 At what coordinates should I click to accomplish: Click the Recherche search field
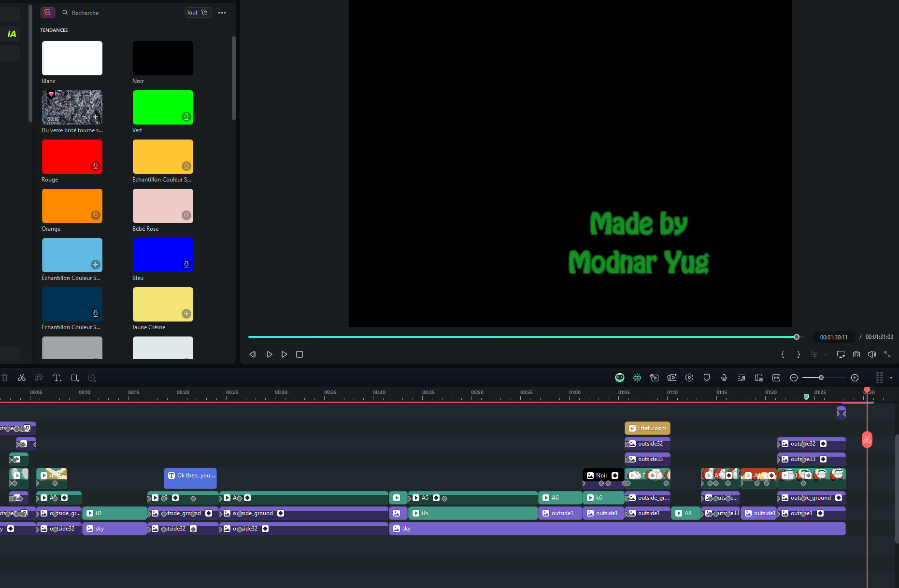pyautogui.click(x=121, y=13)
